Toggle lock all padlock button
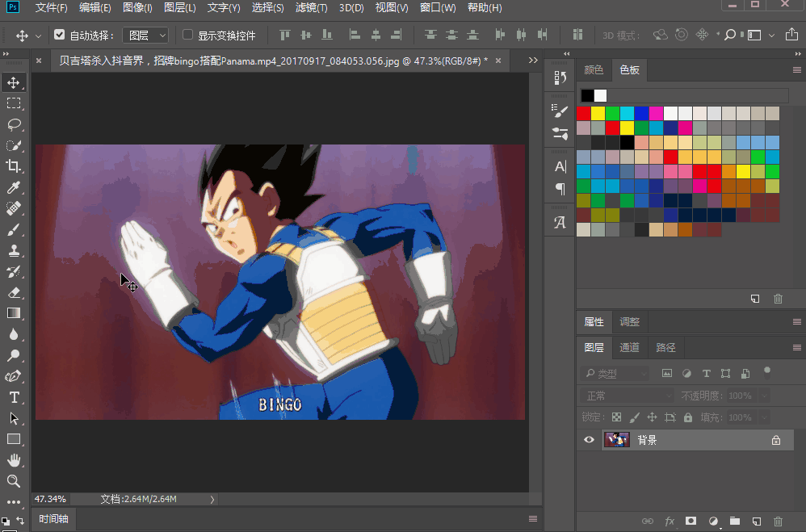 tap(688, 417)
